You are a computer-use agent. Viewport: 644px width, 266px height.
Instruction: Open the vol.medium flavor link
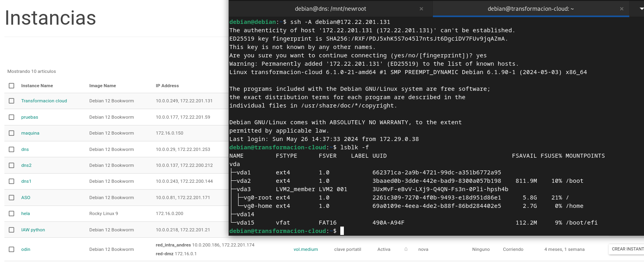[x=306, y=249]
